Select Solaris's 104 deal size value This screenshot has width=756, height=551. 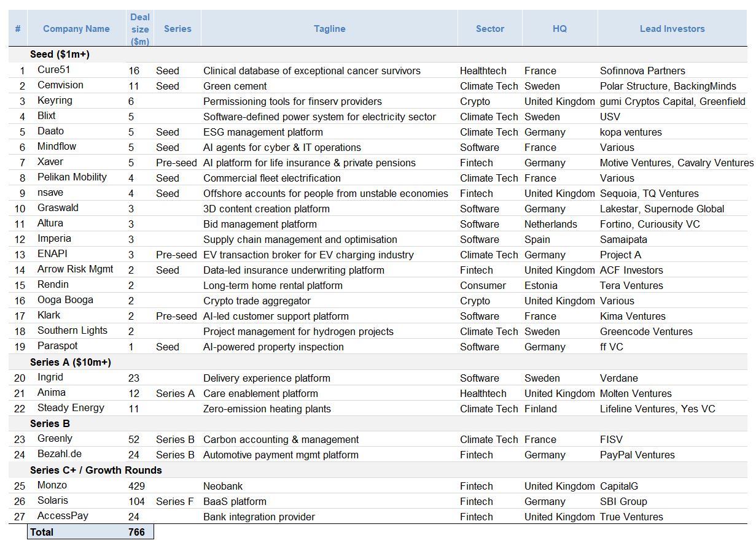coord(136,501)
